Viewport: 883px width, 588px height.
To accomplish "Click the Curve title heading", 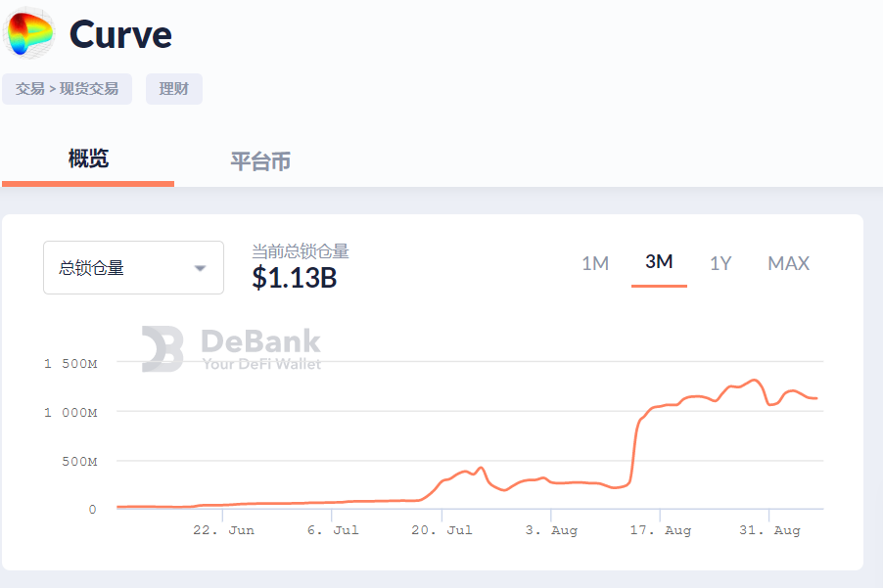I will tap(120, 35).
